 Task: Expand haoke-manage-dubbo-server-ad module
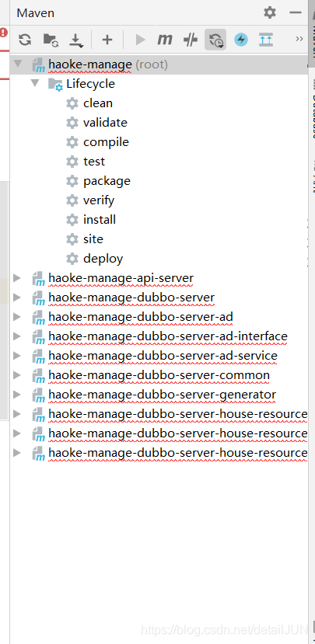[17, 317]
